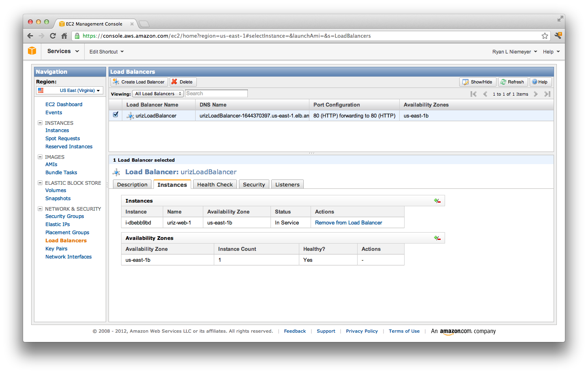Switch to the Health Check tab
The image size is (588, 374).
[x=215, y=185]
